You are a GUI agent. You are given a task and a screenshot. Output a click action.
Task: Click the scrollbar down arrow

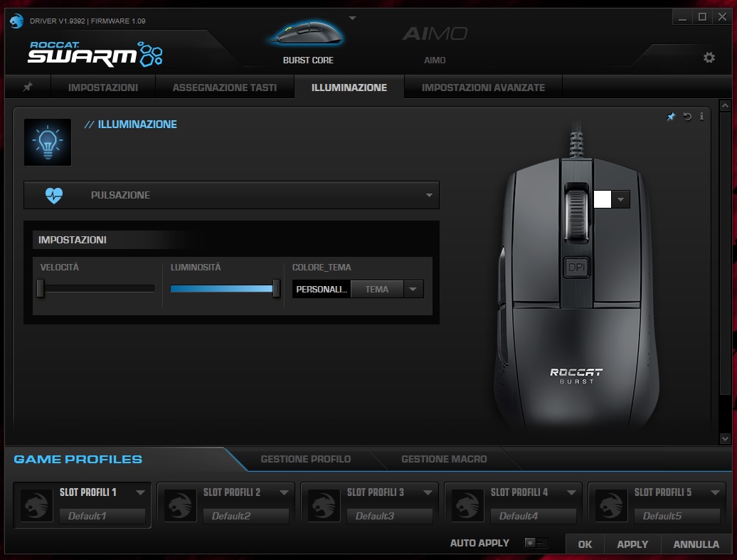[725, 438]
